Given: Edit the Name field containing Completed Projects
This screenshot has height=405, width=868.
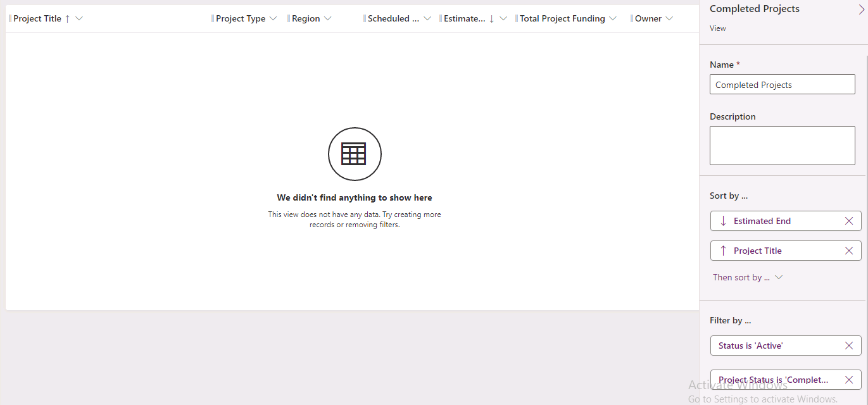Looking at the screenshot, I should (783, 84).
